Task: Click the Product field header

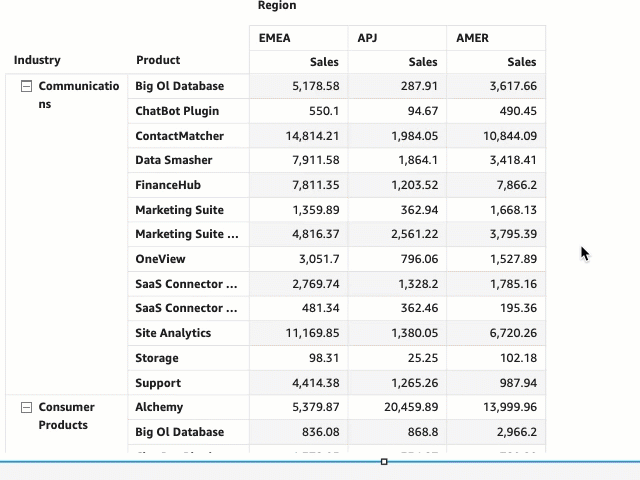Action: 158,60
